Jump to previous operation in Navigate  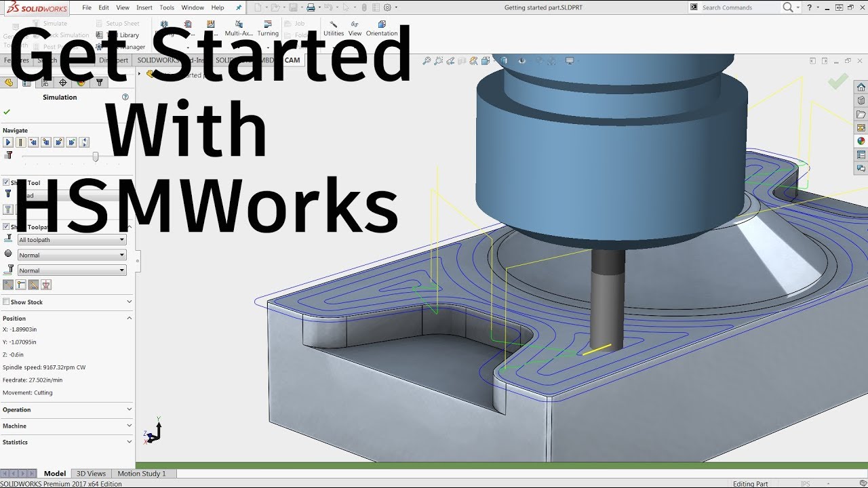(33, 142)
